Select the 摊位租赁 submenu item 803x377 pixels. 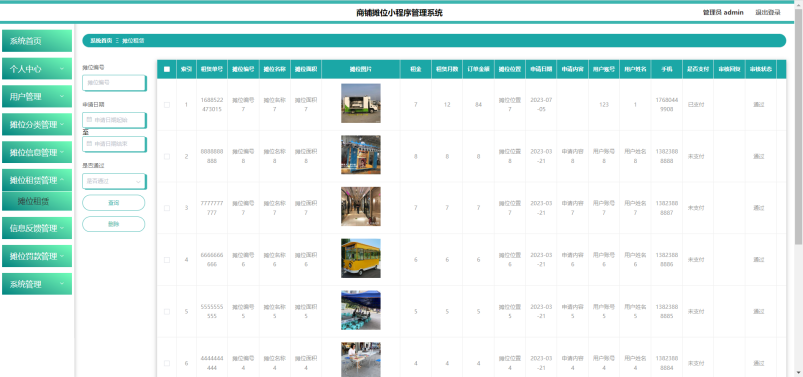[x=37, y=201]
